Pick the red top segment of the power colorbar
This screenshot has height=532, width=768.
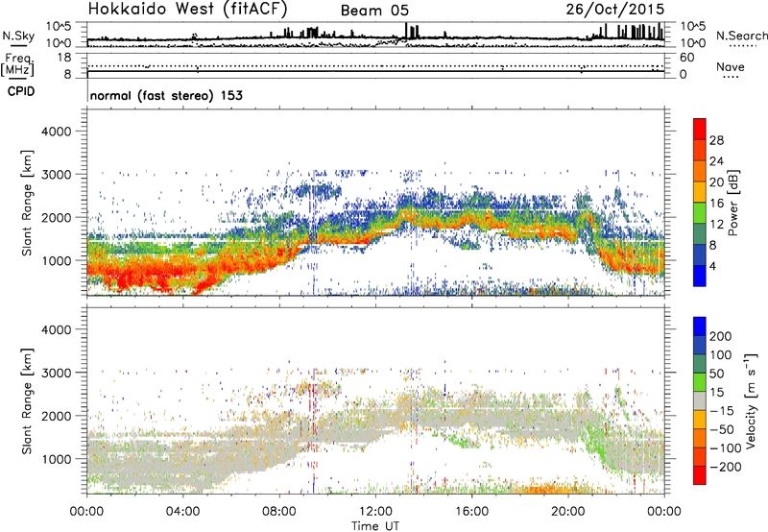pos(700,129)
